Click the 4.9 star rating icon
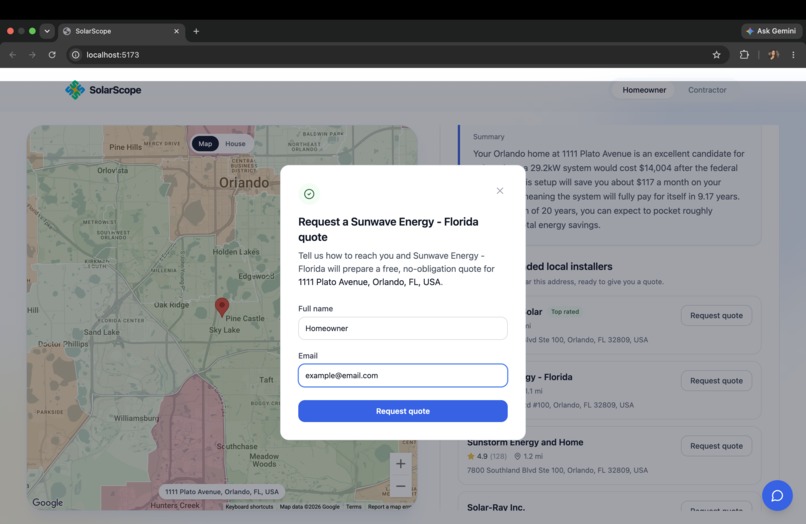The height and width of the screenshot is (524, 806). click(x=470, y=456)
